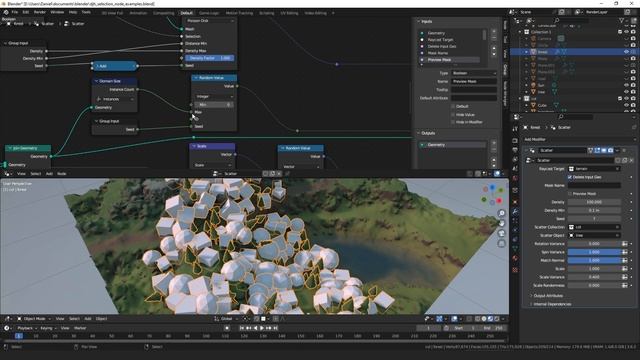Open the Edit menu
Image resolution: width=640 pixels, height=360 pixels.
coord(26,12)
